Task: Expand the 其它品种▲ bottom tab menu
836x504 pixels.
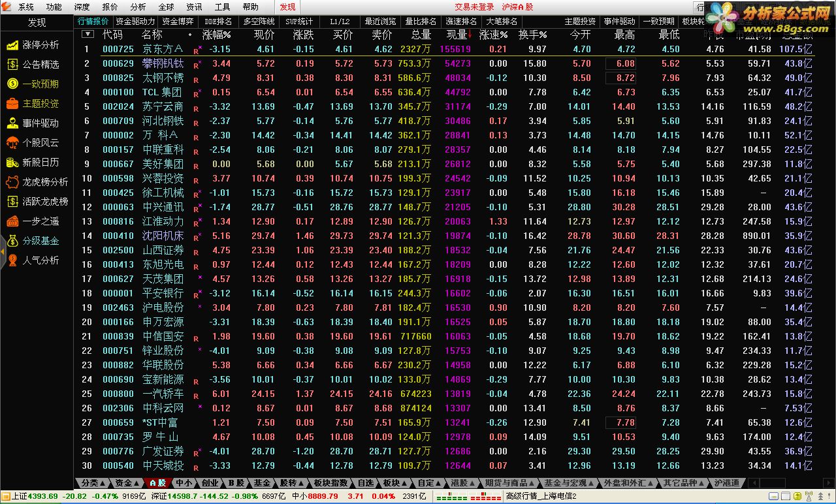Action: 683,483
